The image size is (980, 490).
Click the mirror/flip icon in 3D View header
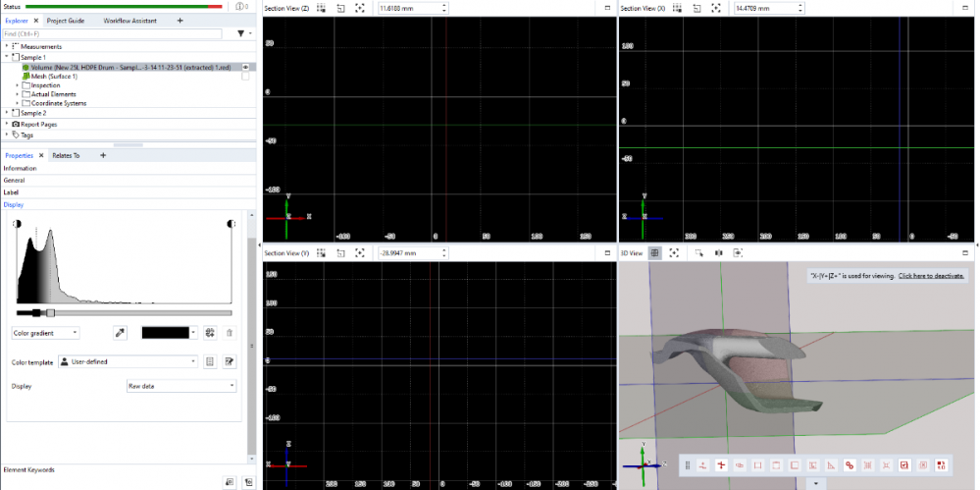click(719, 252)
